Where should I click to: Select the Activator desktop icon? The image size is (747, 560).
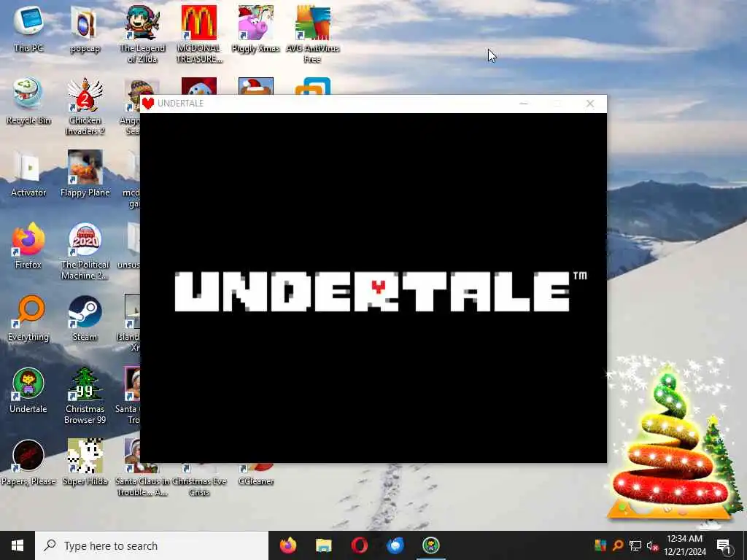click(x=28, y=174)
